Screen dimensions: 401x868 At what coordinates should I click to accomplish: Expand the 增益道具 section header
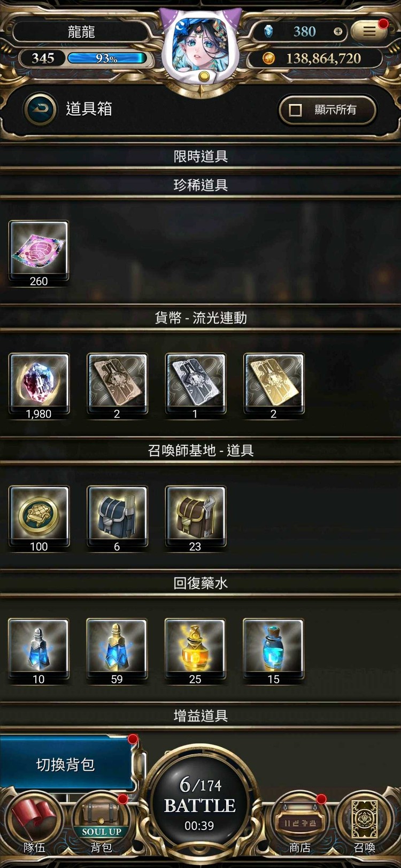pos(200,716)
